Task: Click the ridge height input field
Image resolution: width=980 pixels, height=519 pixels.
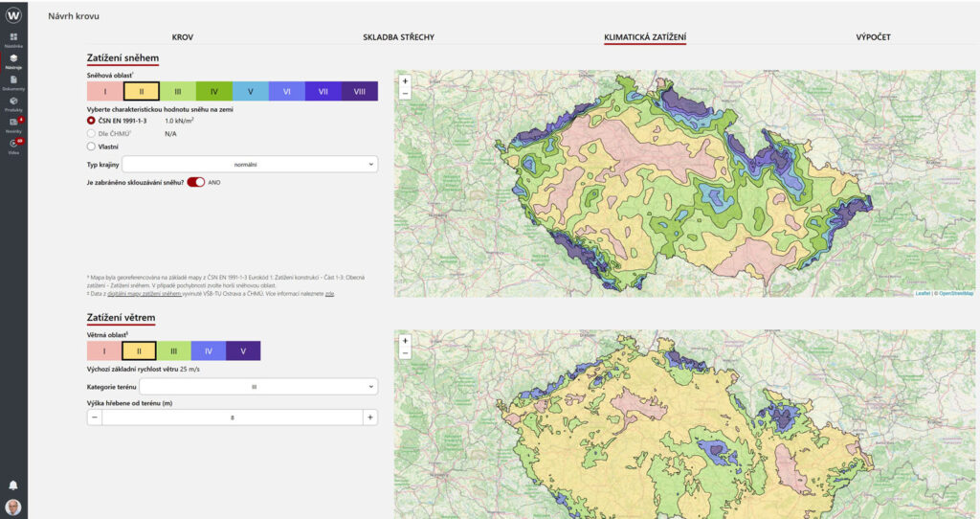Action: 232,417
